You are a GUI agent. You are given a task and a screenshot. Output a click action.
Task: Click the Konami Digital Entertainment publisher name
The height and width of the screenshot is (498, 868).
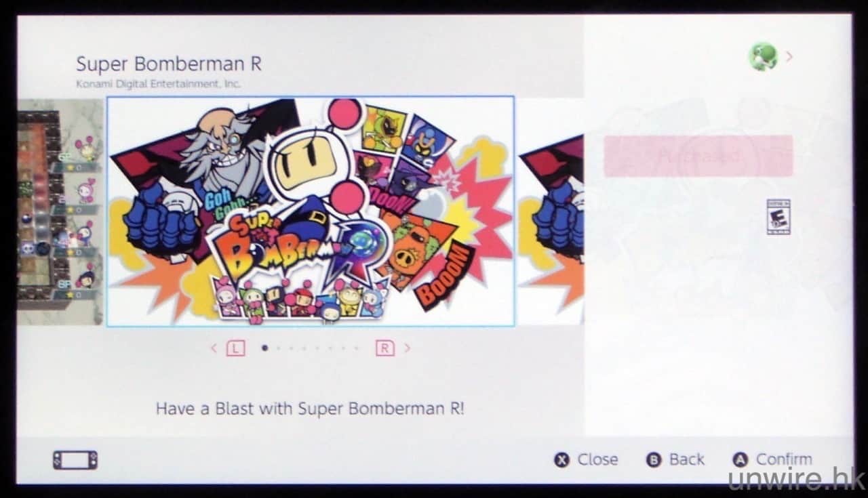[158, 85]
